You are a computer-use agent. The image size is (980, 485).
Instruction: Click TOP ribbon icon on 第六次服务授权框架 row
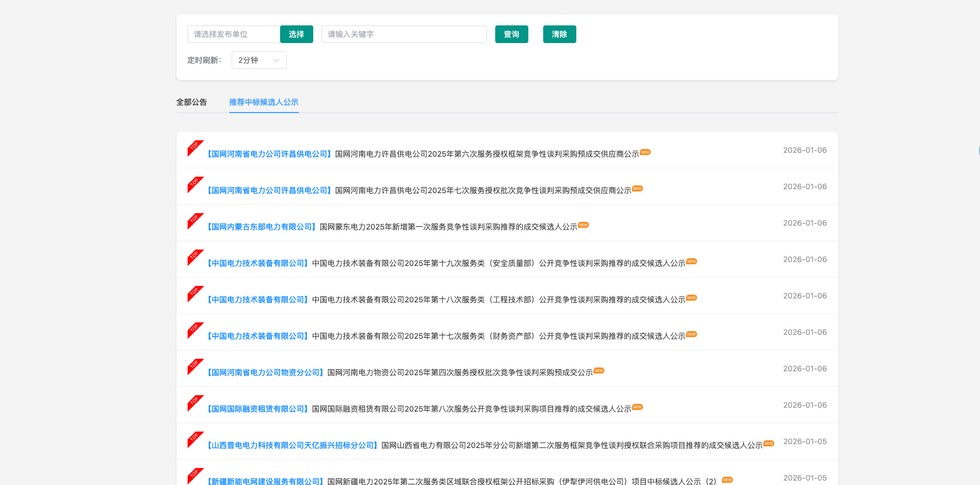click(195, 147)
